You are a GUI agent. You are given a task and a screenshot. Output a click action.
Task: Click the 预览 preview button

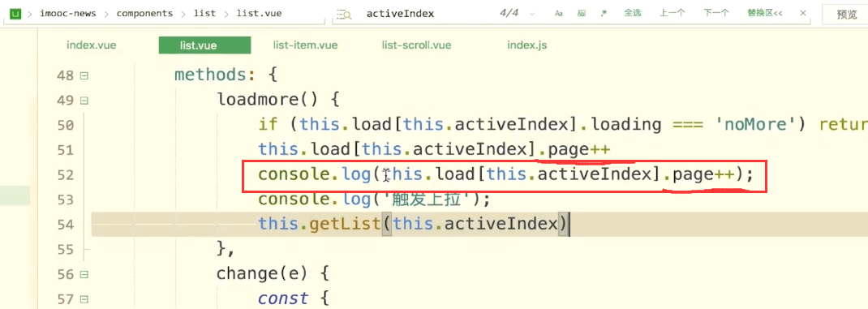coord(847,15)
